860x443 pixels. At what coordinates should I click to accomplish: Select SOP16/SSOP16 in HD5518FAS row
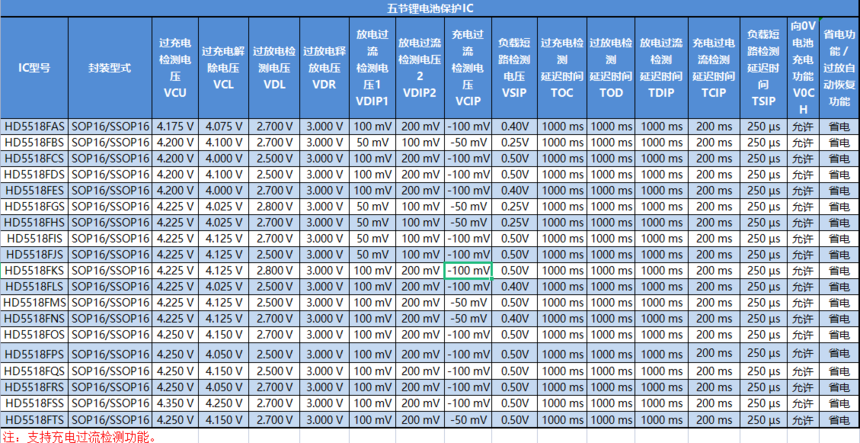[x=110, y=127]
